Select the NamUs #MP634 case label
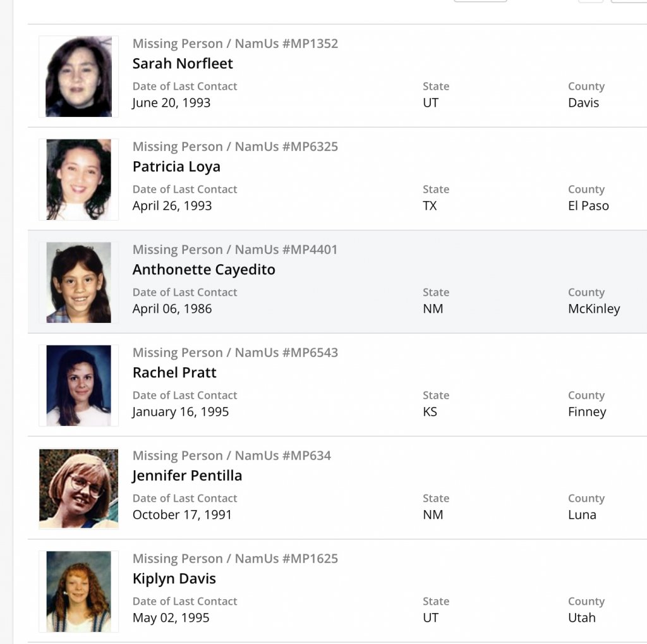Screen dimensions: 647x644 [x=231, y=456]
